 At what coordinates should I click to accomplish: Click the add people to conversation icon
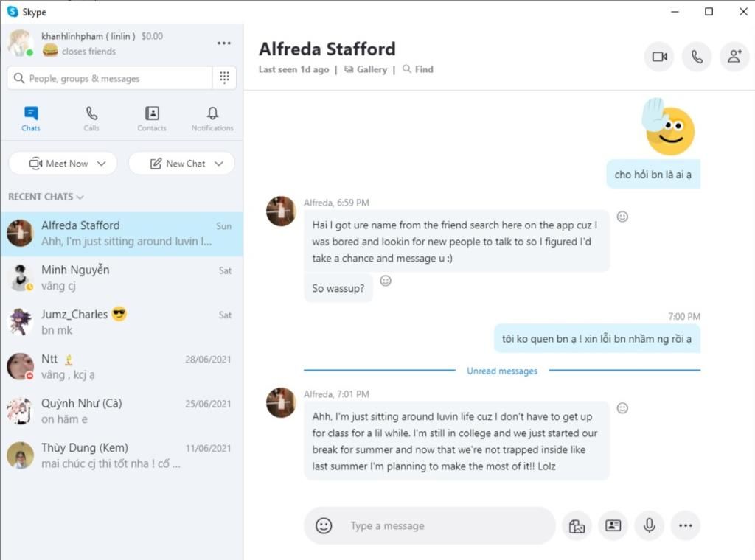tap(734, 57)
